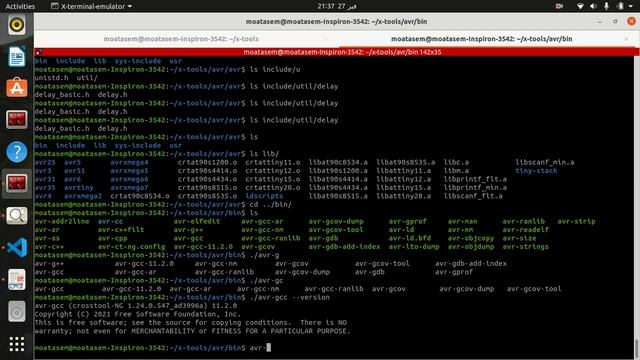Click 'avr-ld.bfd' in the bin listing
The image size is (640, 360).
pyautogui.click(x=409, y=238)
